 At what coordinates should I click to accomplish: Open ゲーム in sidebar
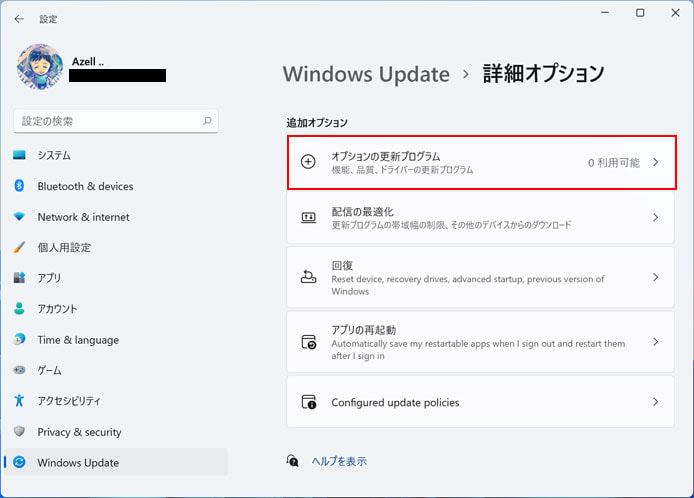(116, 370)
